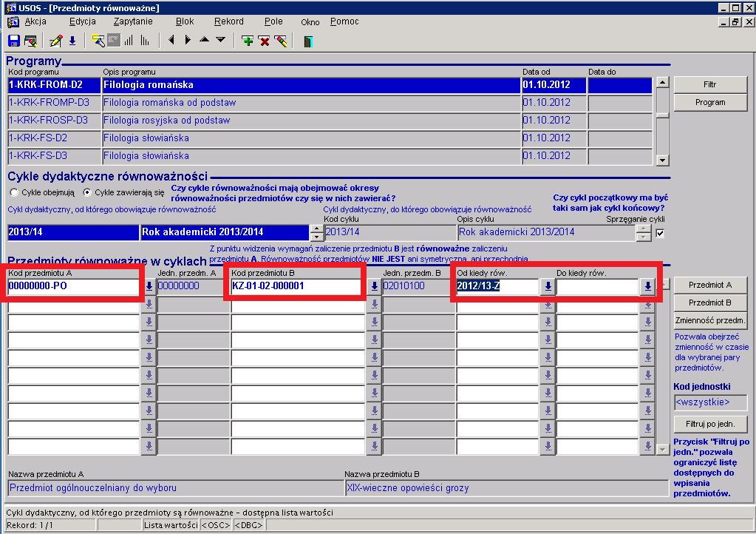The height and width of the screenshot is (534, 756).
Task: Click the Zmienność przedm. button
Action: 710,320
